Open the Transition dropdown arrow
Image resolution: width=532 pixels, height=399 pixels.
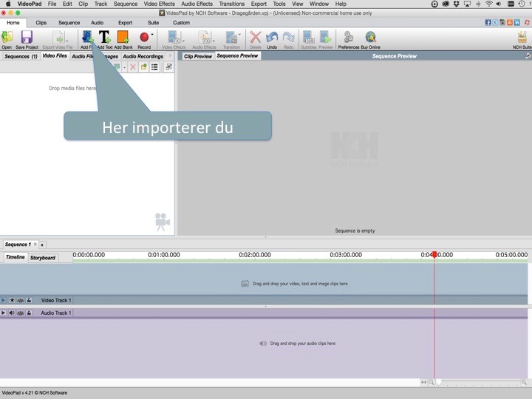239,34
